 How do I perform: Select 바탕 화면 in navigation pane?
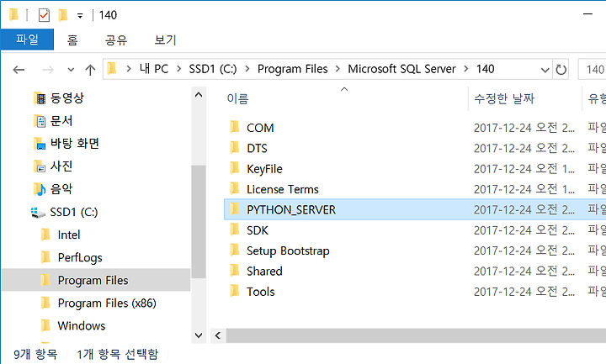[x=75, y=144]
